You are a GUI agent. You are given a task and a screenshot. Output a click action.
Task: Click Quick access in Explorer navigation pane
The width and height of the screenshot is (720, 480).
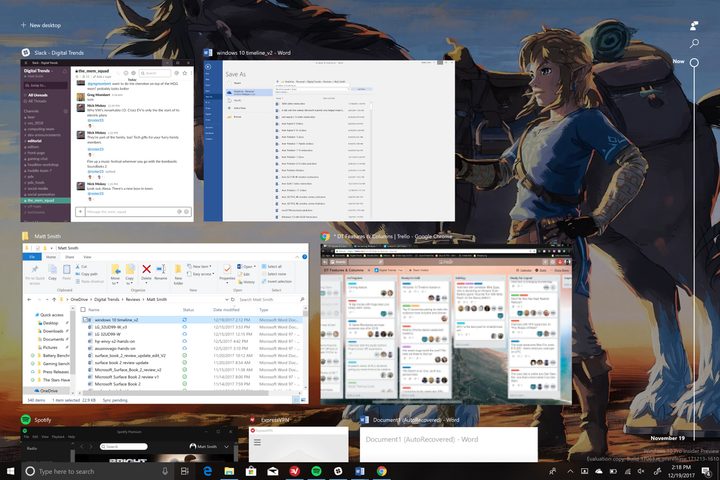[x=51, y=315]
